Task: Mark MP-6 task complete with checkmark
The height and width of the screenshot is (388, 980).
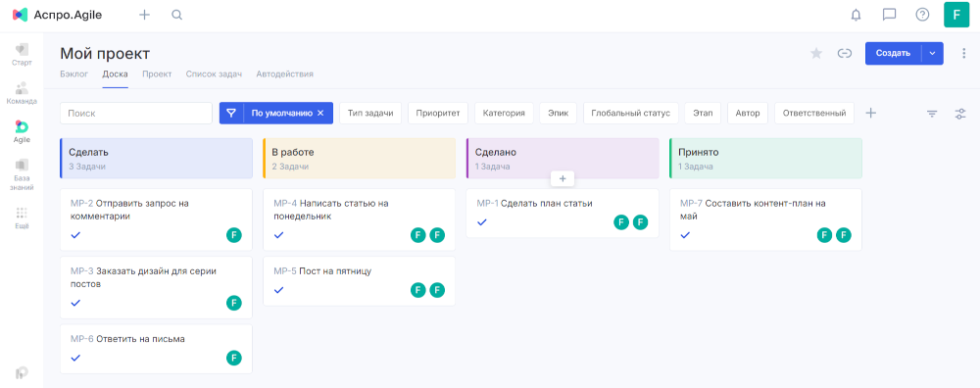Action: [75, 358]
